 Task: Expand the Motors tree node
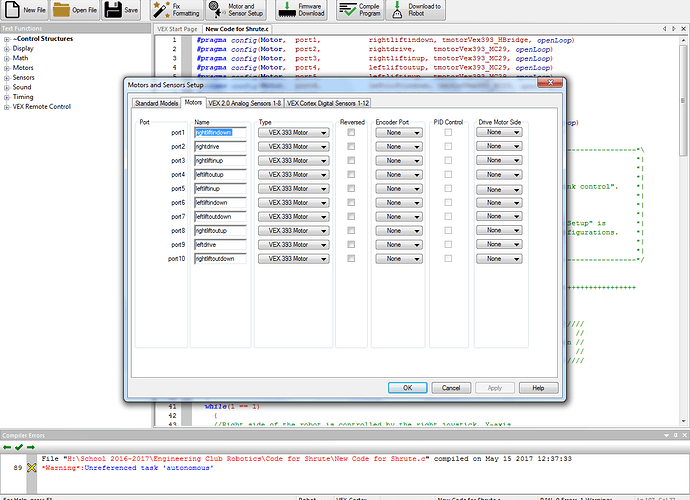point(7,68)
